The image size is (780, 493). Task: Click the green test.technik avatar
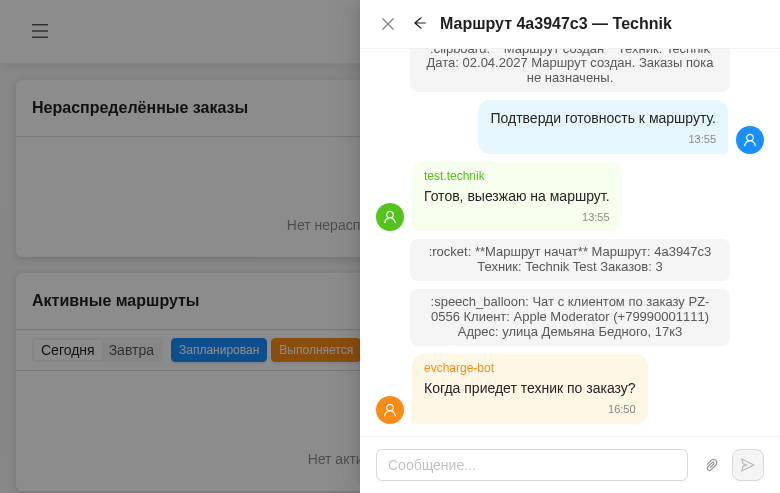coord(390,217)
